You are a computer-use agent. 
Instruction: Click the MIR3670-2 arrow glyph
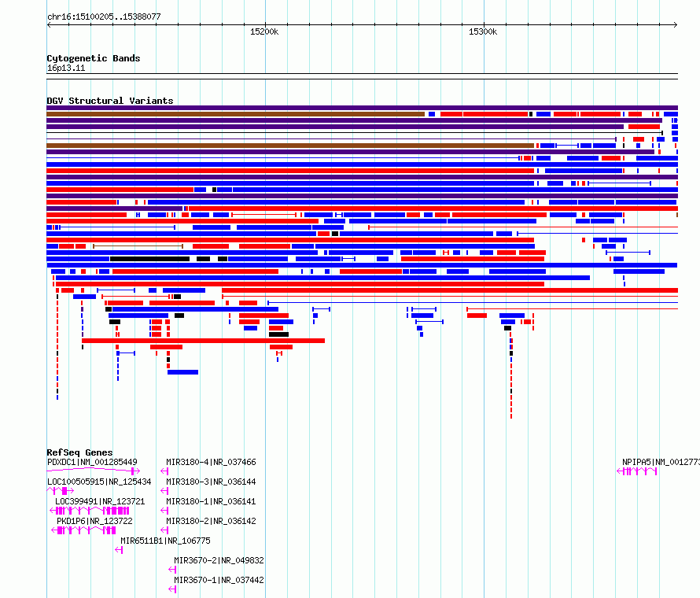pos(172,570)
